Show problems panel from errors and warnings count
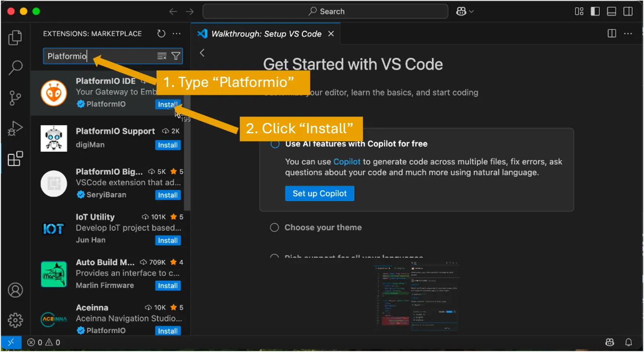This screenshot has height=352, width=644. [x=43, y=342]
